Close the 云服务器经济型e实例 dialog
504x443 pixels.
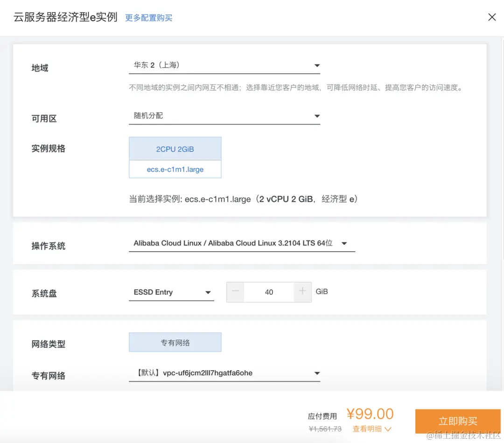coord(492,17)
